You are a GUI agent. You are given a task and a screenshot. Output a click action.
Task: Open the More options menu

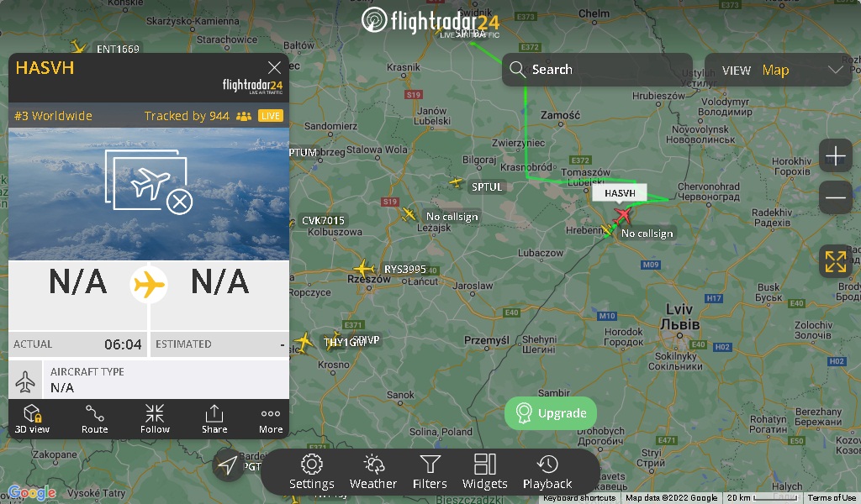pos(271,419)
